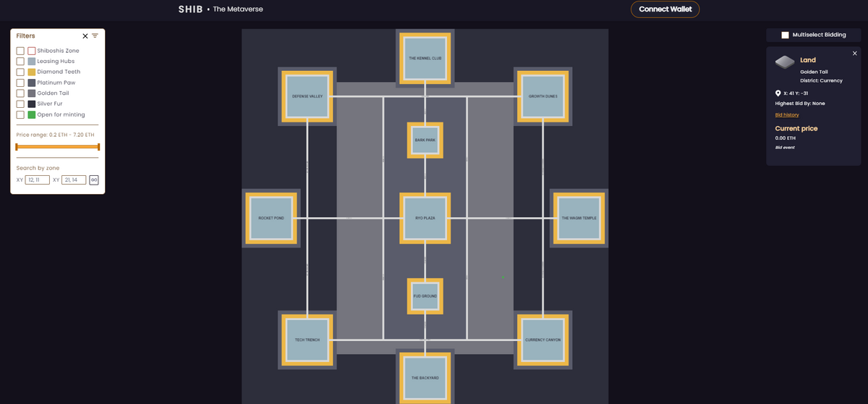Select the Defense Valley hub on map

(307, 96)
